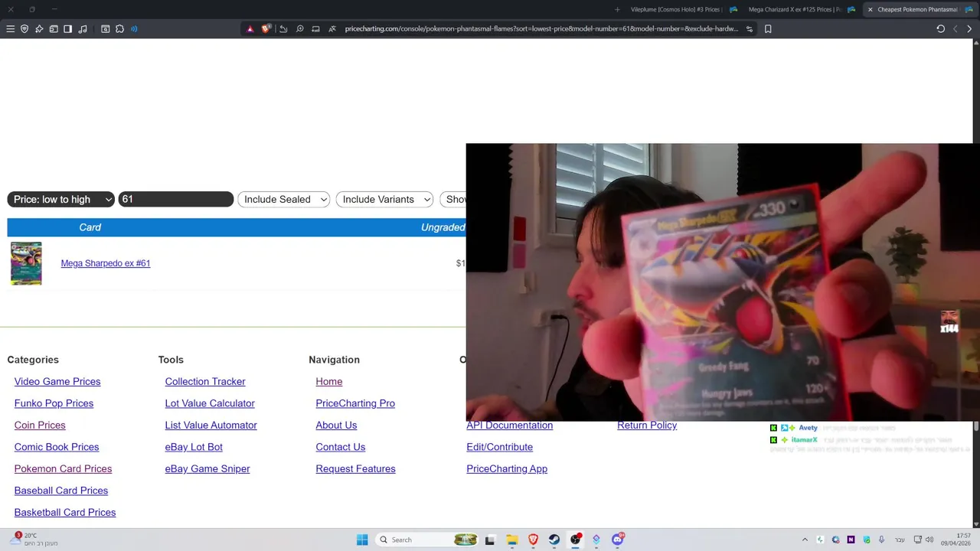Bookmark this page with the bookmark icon
Screen dimensions: 980x551
pyautogui.click(x=768, y=29)
